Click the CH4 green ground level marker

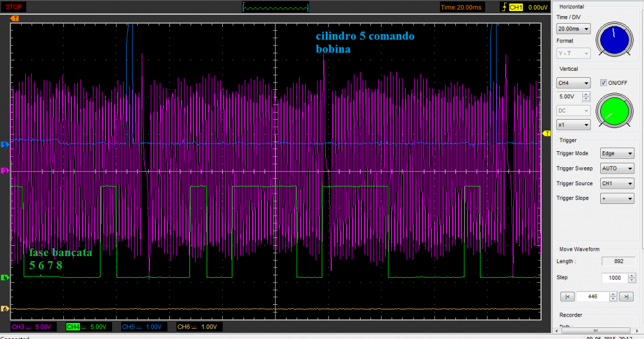(5, 278)
